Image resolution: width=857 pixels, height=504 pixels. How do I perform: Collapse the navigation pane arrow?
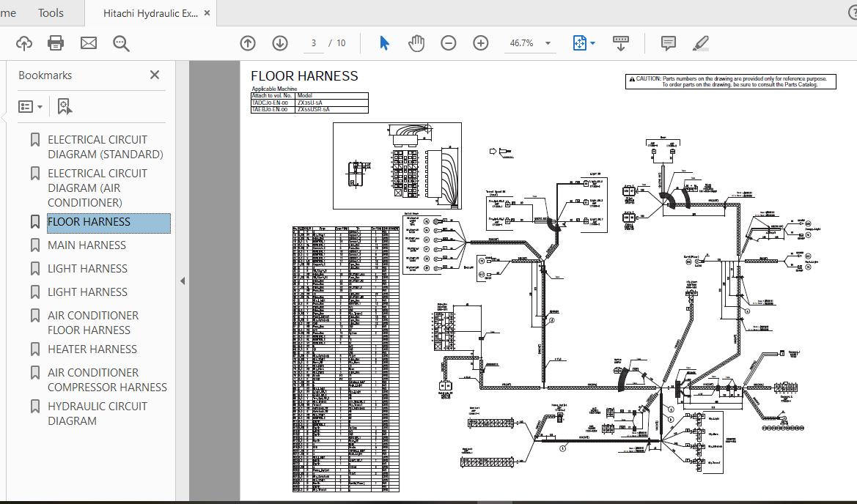point(183,281)
